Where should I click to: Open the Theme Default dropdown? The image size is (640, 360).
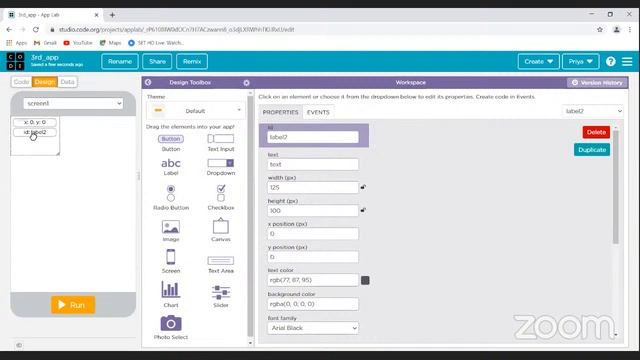[196, 111]
